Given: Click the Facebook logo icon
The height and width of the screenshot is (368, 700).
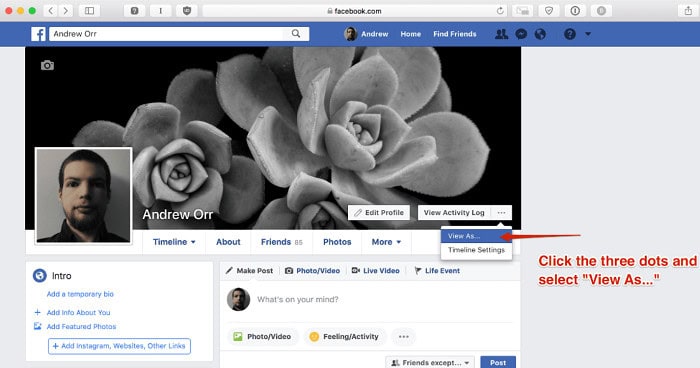Looking at the screenshot, I should coord(38,34).
